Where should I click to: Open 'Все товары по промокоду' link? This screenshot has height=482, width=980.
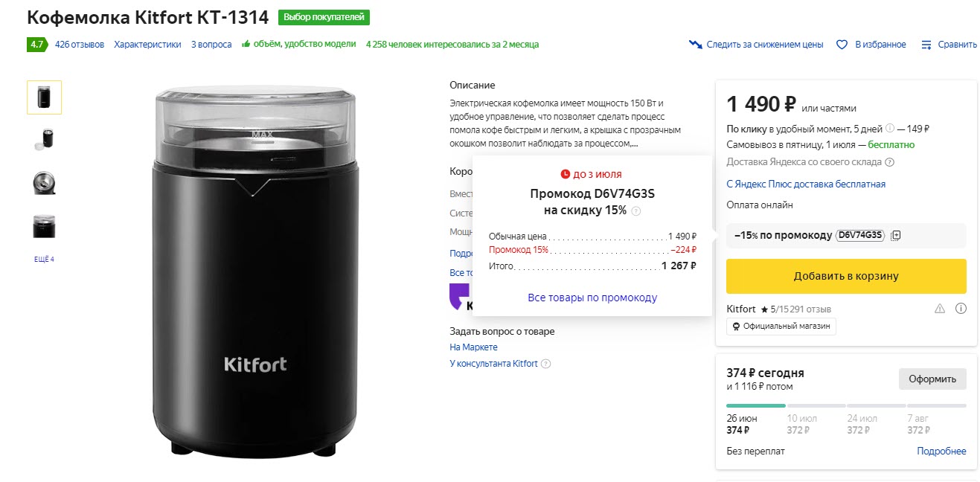point(592,298)
